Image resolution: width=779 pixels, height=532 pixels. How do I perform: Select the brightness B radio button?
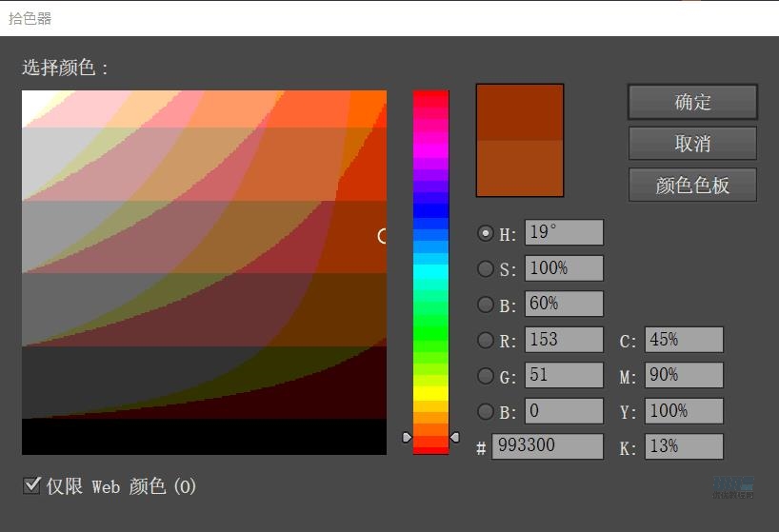[x=486, y=305]
